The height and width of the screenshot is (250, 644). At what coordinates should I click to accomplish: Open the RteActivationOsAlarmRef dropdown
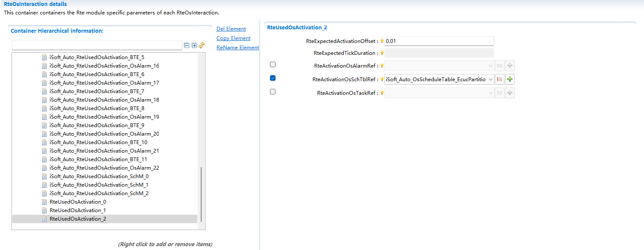(490, 66)
